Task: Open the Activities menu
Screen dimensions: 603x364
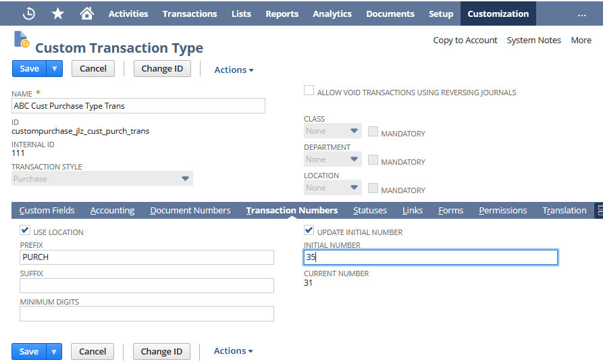Action: 128,14
